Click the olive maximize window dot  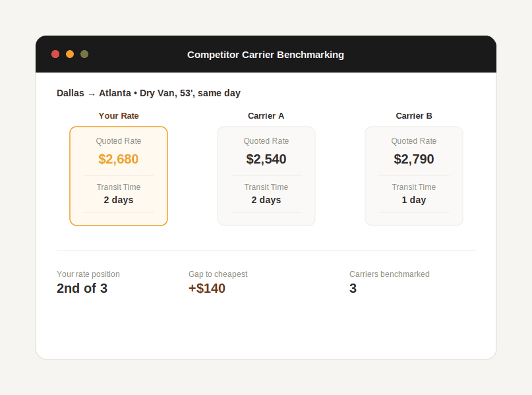click(84, 54)
